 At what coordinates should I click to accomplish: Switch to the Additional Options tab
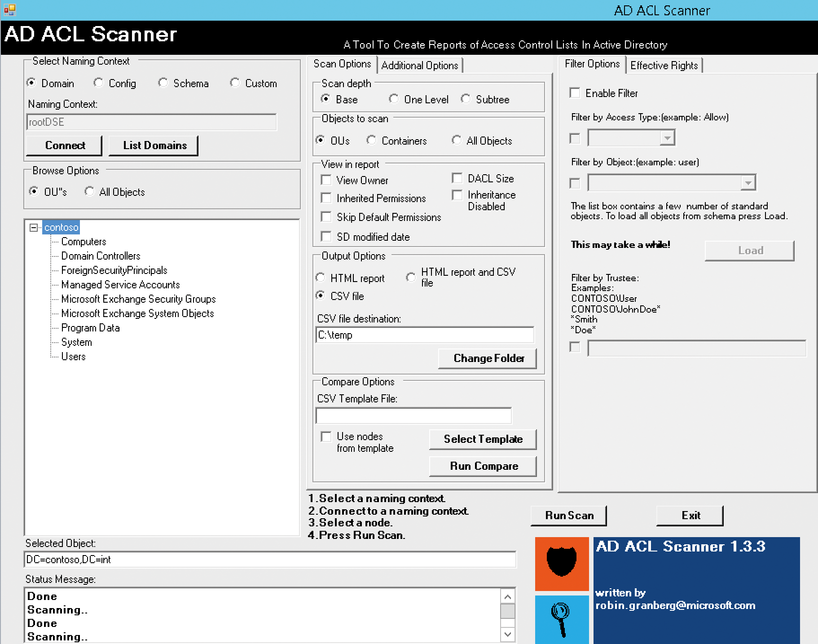click(420, 65)
